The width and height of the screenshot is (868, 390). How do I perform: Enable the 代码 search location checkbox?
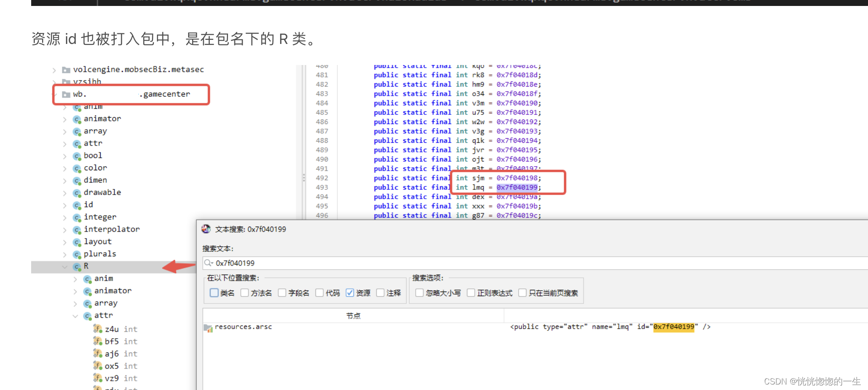tap(320, 292)
